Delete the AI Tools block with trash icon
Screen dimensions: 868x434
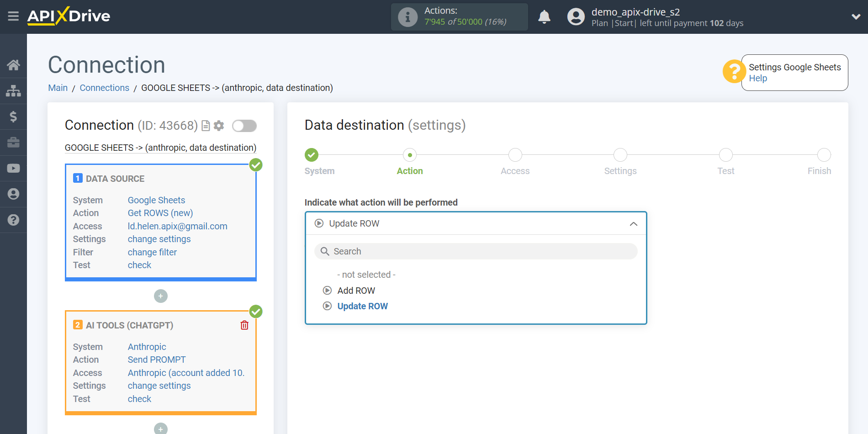[244, 325]
